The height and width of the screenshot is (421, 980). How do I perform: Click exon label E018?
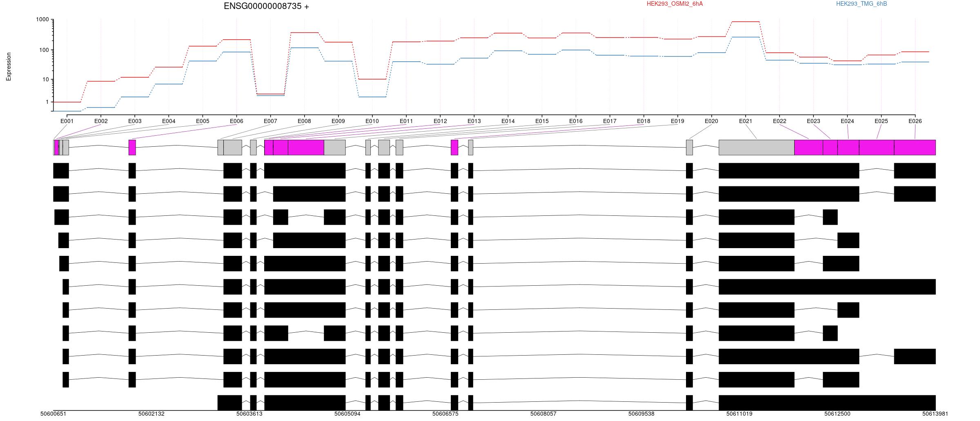coord(644,121)
